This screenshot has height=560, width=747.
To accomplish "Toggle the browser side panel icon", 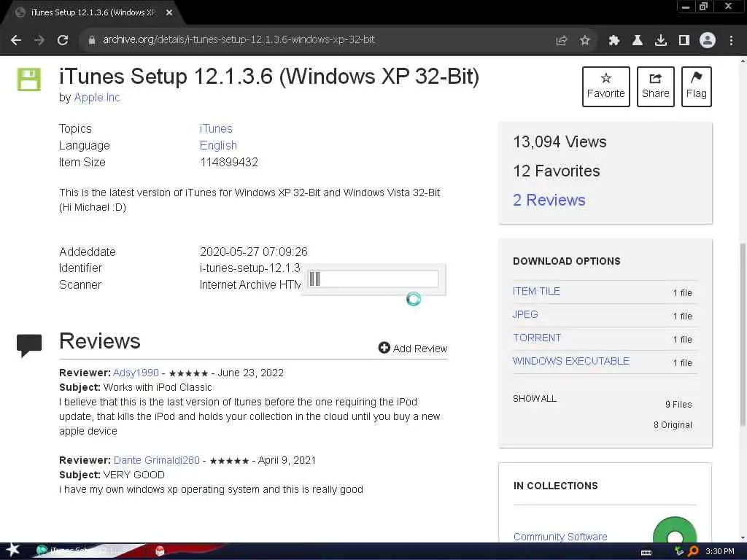I will 684,41.
